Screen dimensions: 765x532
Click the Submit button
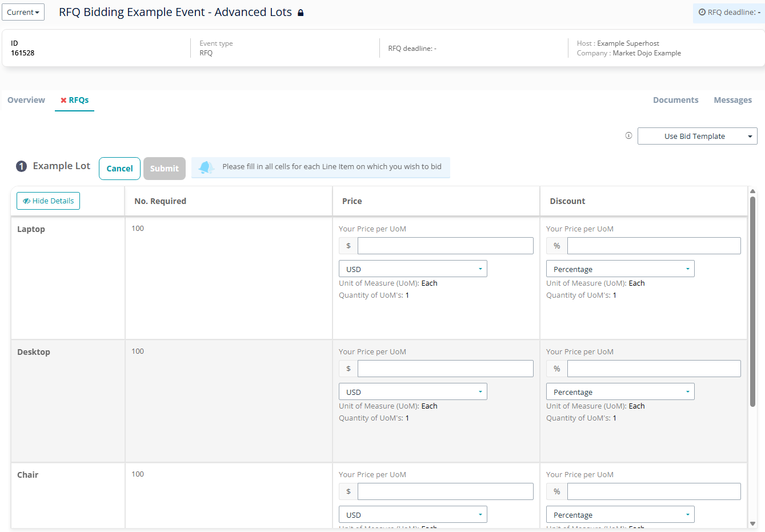165,169
